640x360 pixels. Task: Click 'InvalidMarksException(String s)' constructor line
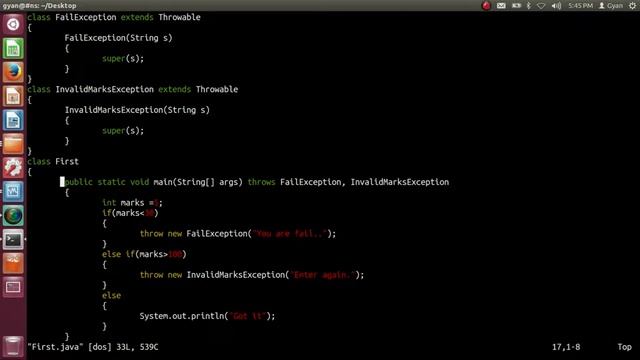point(137,110)
